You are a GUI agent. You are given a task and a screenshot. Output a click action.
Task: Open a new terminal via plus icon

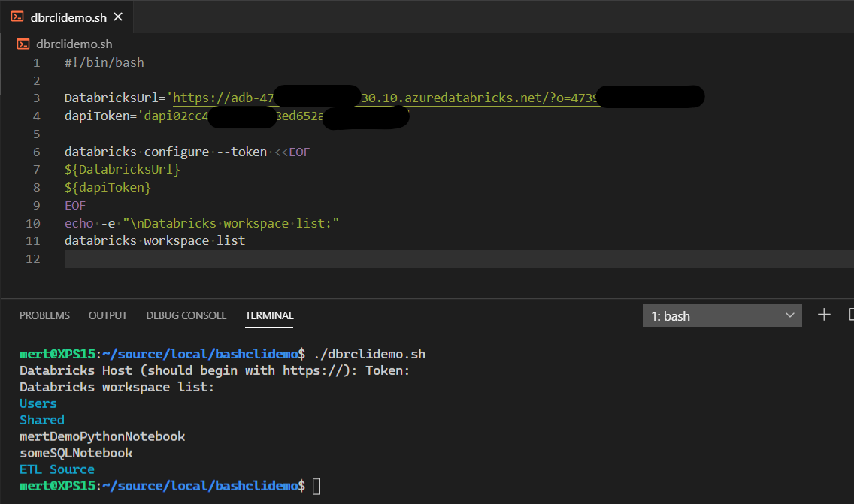pos(825,315)
